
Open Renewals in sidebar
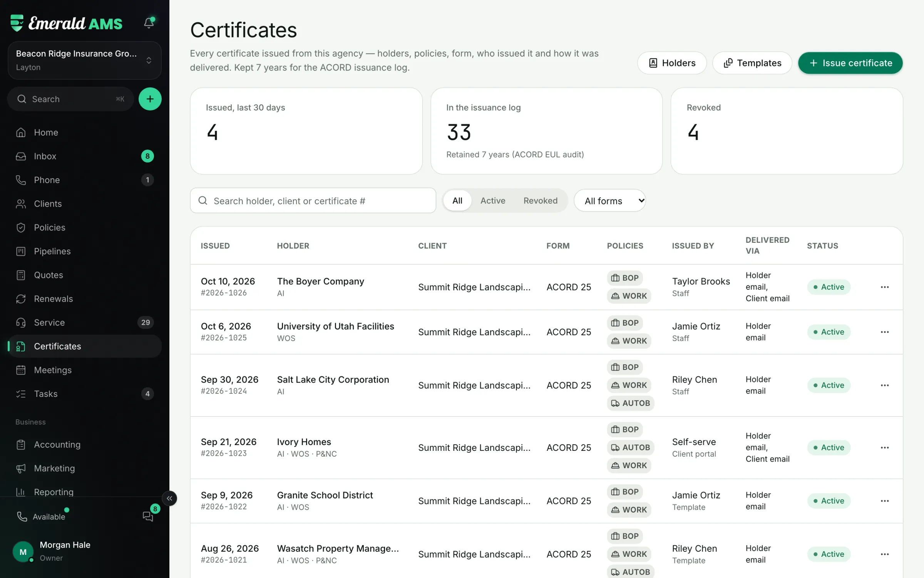pos(84,299)
